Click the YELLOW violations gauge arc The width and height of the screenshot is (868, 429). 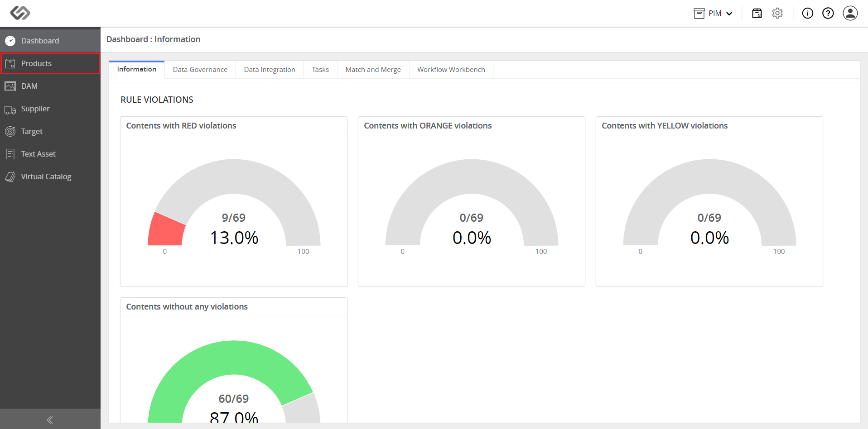709,177
